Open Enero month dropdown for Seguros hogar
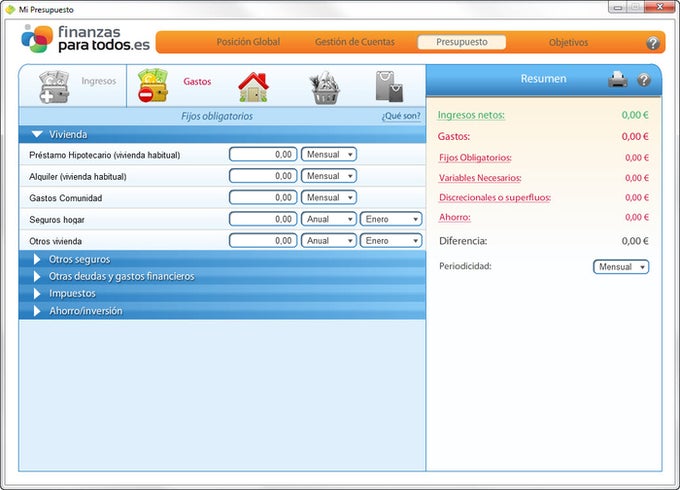Image resolution: width=680 pixels, height=490 pixels. coord(391,219)
